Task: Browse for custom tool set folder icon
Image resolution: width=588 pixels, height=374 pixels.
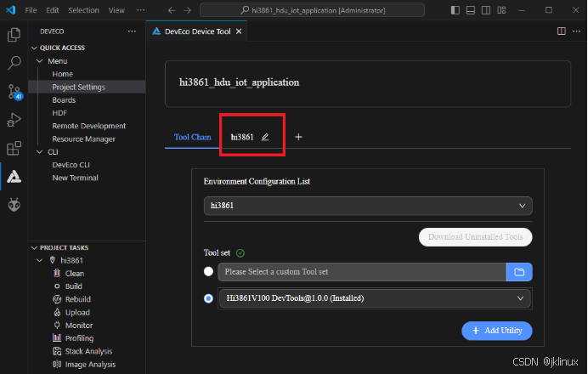Action: tap(519, 272)
